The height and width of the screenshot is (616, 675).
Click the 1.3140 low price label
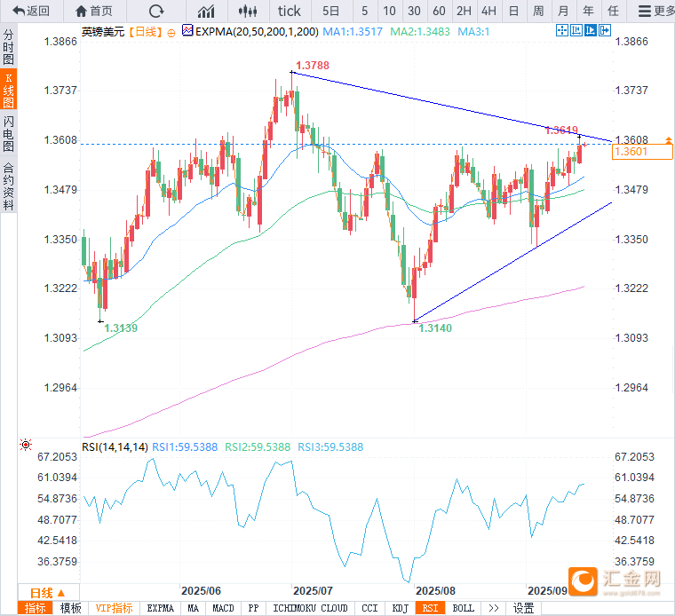[x=435, y=328]
